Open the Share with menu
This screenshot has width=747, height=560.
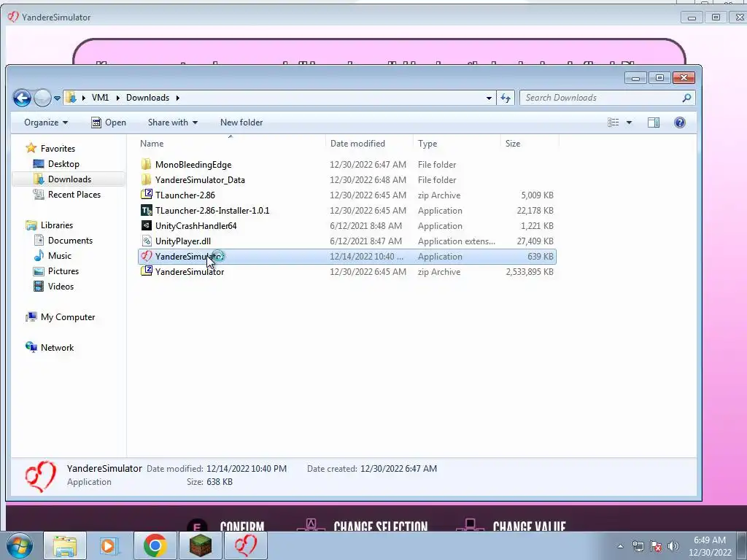click(172, 122)
